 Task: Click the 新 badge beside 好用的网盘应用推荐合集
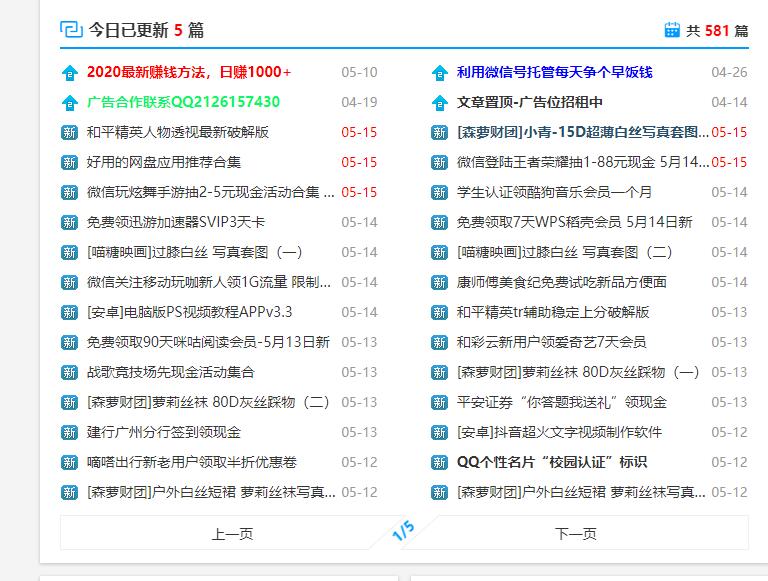(x=70, y=163)
